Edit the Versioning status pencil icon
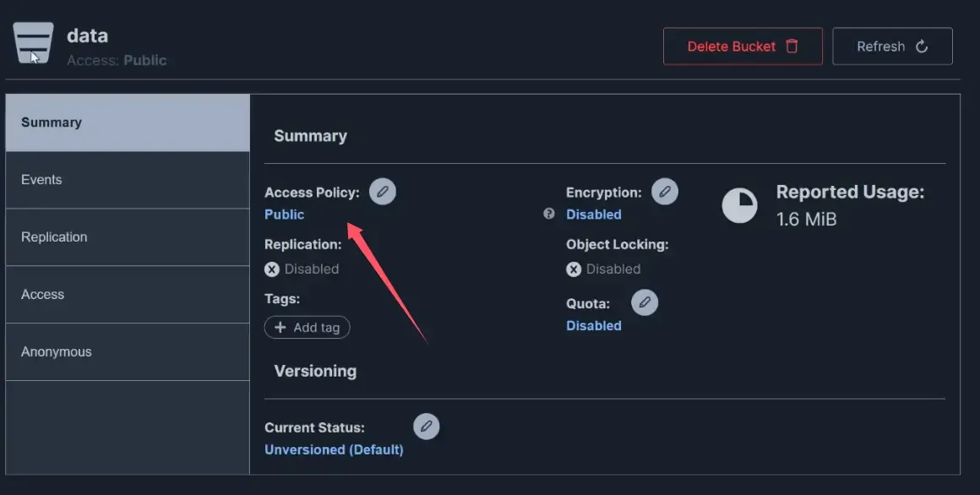980x495 pixels. click(427, 427)
